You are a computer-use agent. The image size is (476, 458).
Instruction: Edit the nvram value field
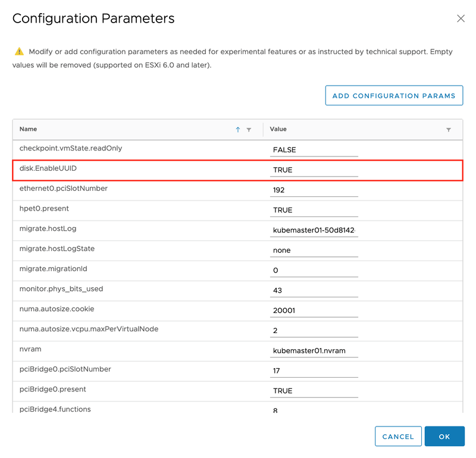point(314,351)
